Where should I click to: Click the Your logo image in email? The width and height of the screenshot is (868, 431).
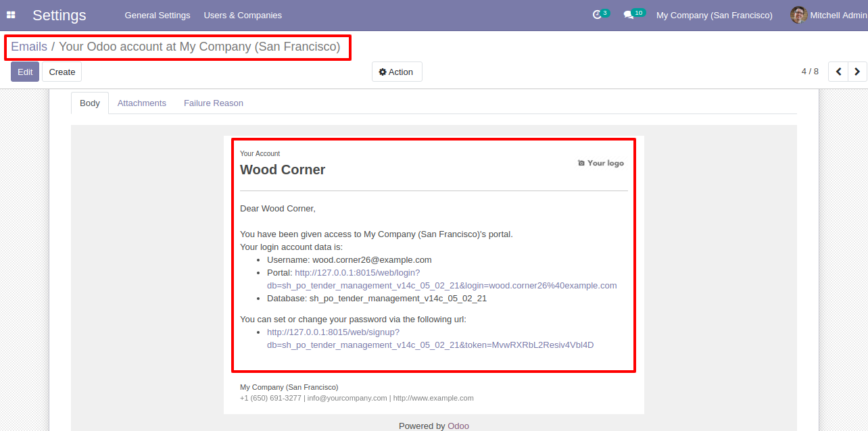(601, 163)
